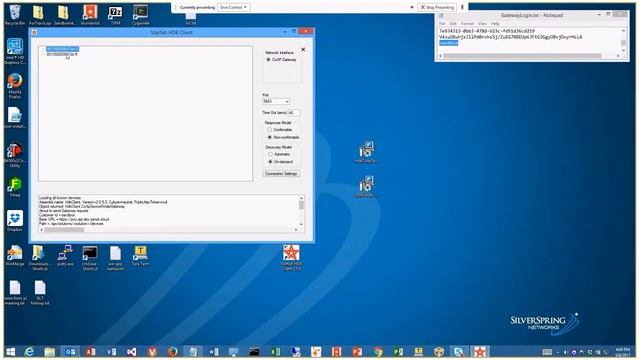Open the File menu in Notepad
This screenshot has width=640, height=360.
click(x=442, y=24)
